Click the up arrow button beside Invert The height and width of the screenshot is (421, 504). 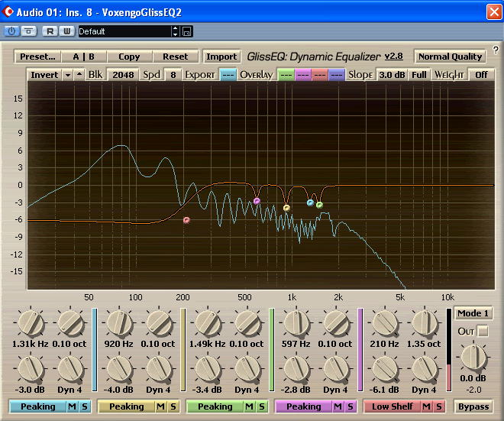(79, 75)
